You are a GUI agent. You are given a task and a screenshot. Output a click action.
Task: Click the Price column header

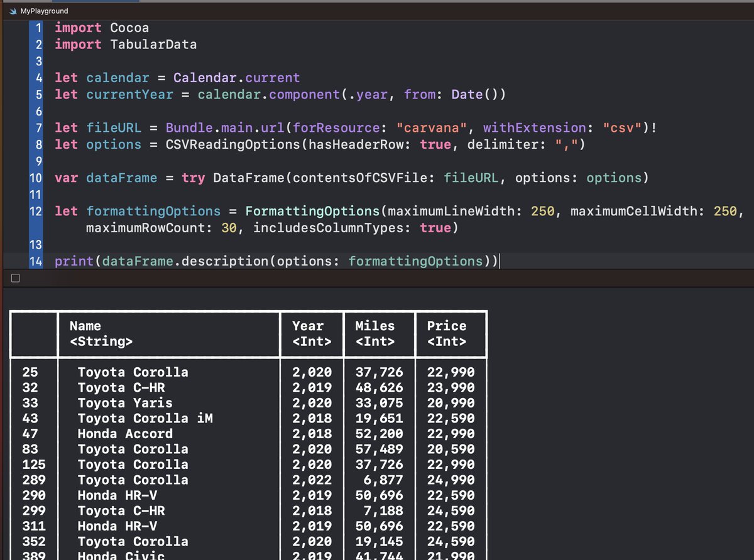[447, 326]
